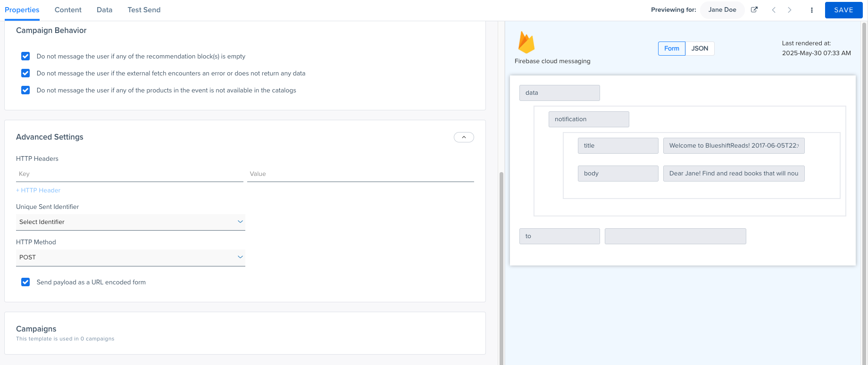Open the Unique Sent Identifier dropdown
868x365 pixels.
pos(131,222)
